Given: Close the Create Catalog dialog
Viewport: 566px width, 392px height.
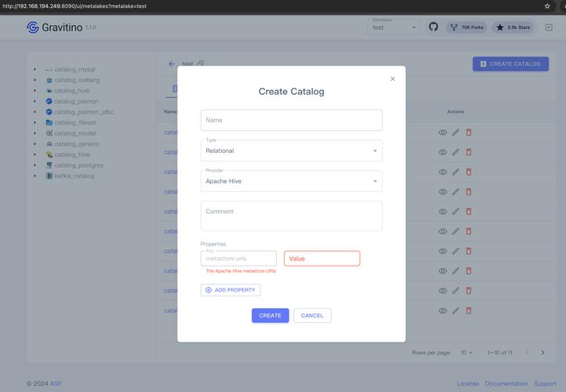Looking at the screenshot, I should (393, 78).
